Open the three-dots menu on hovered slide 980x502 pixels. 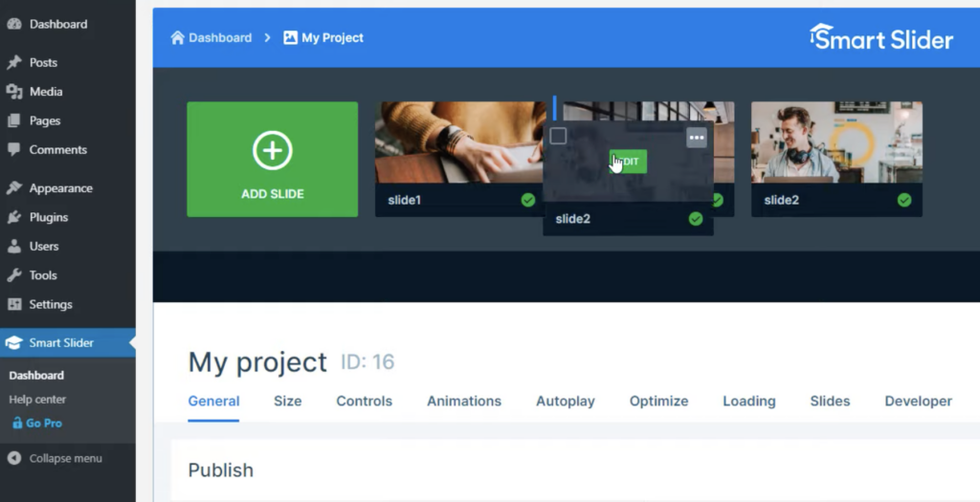pyautogui.click(x=696, y=138)
